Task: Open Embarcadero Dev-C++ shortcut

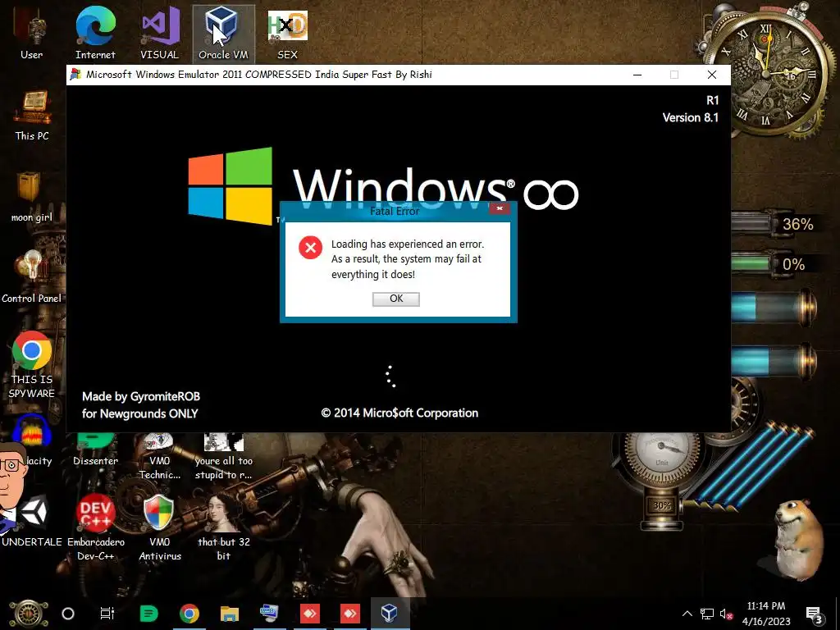Action: click(95, 527)
